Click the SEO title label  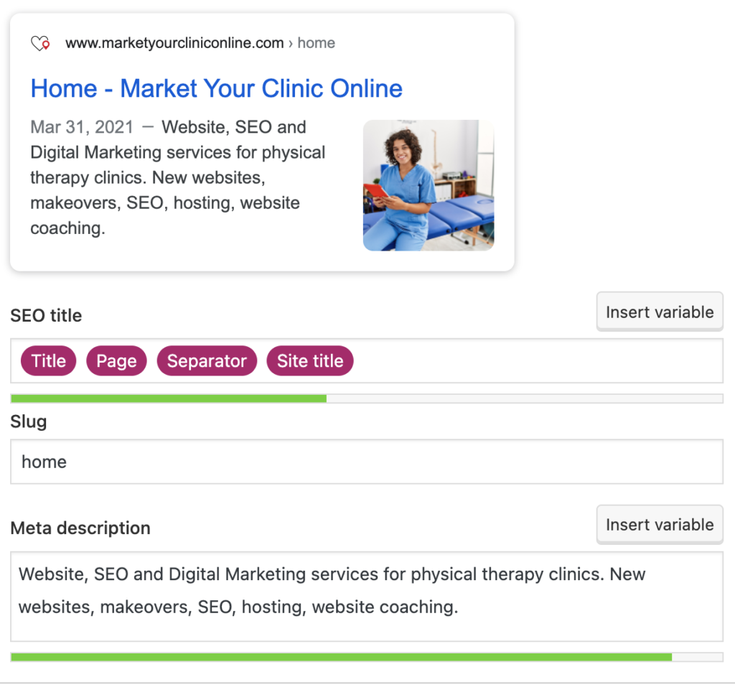pyautogui.click(x=46, y=316)
